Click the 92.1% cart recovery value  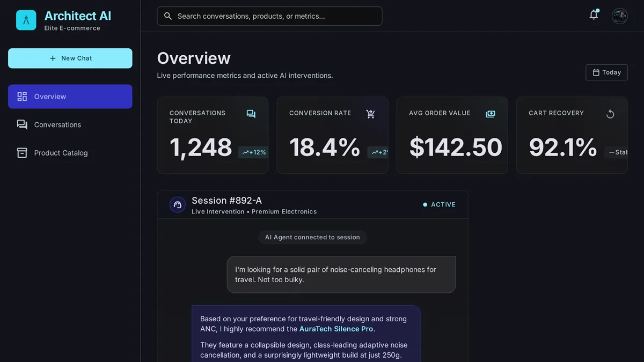(x=563, y=147)
